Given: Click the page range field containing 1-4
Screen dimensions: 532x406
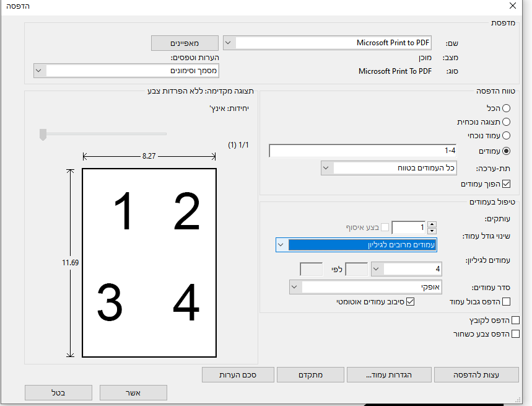Looking at the screenshot, I should (363, 151).
